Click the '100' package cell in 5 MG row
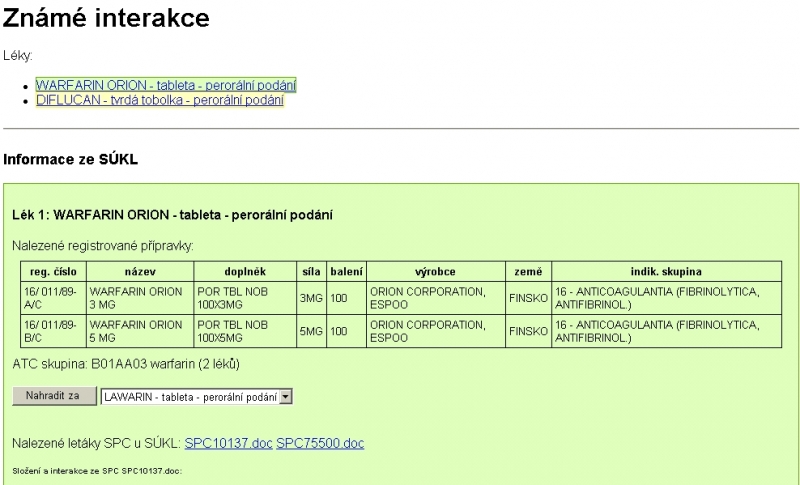The image size is (800, 485). point(346,331)
